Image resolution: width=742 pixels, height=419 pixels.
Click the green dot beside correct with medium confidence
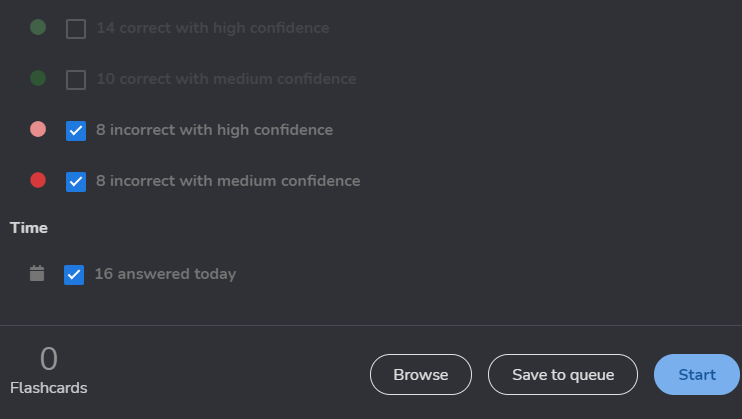coord(38,78)
